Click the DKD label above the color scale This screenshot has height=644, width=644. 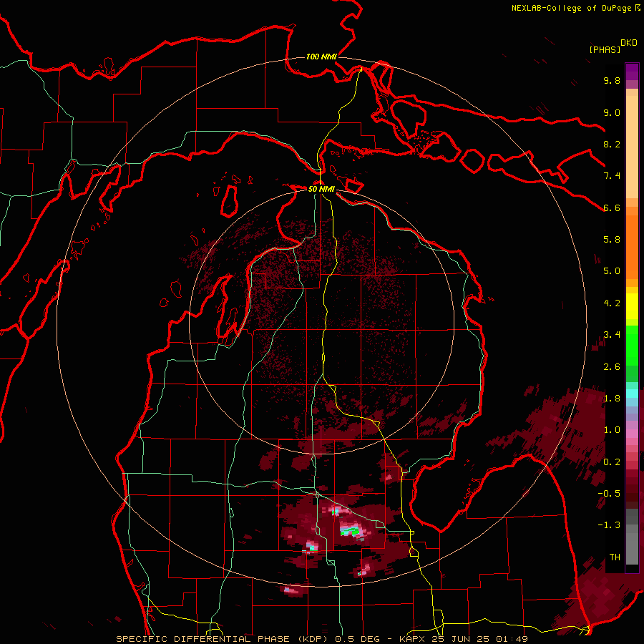pyautogui.click(x=629, y=43)
